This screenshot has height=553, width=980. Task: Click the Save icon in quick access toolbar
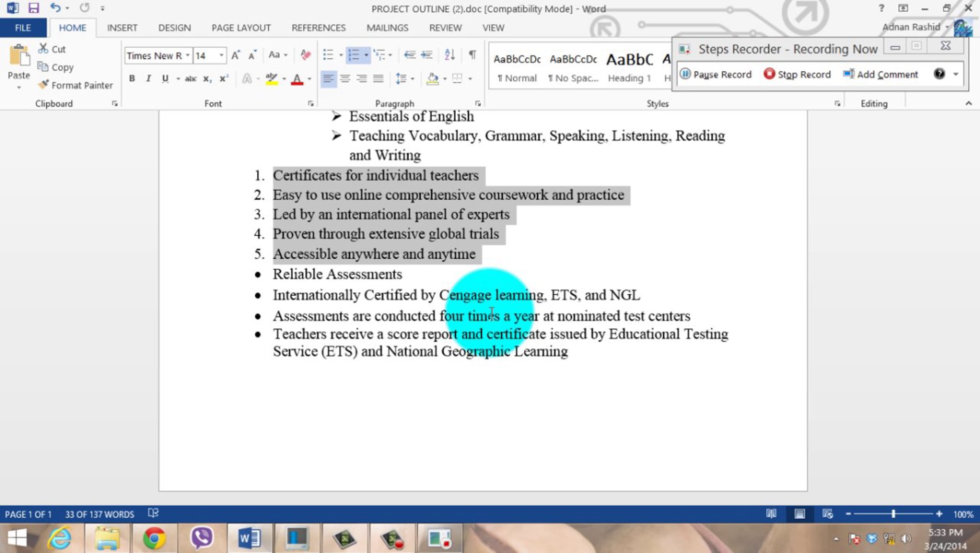[x=33, y=8]
